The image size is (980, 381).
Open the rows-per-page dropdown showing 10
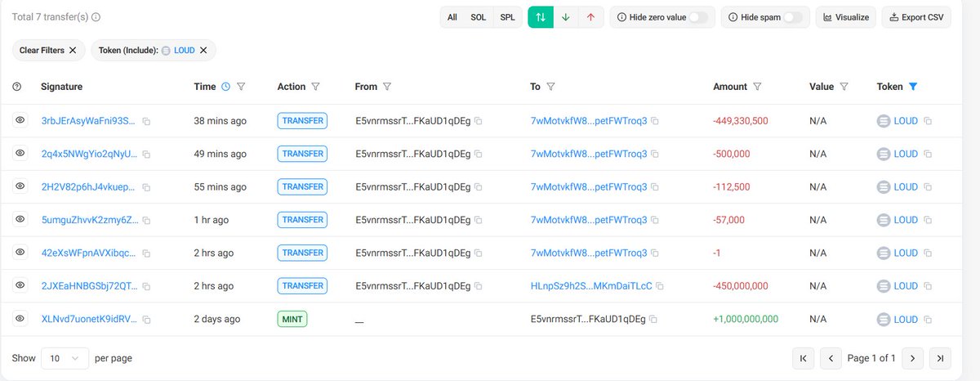[65, 358]
